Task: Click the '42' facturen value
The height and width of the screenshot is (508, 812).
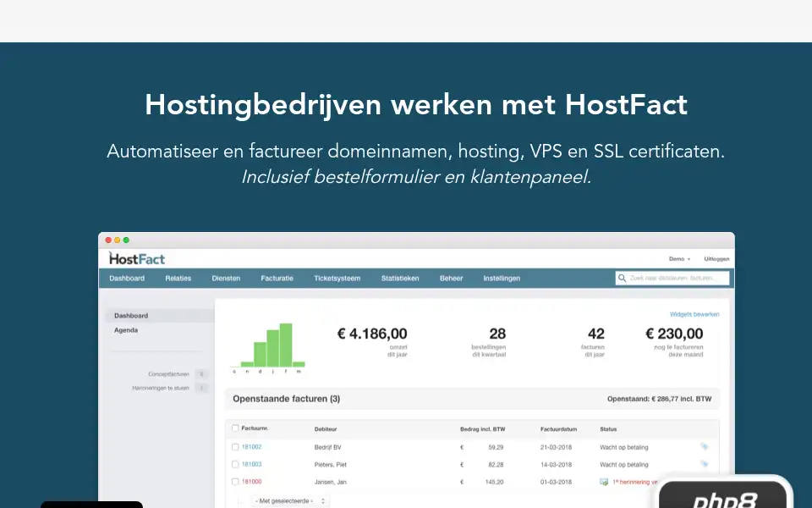Action: point(596,334)
